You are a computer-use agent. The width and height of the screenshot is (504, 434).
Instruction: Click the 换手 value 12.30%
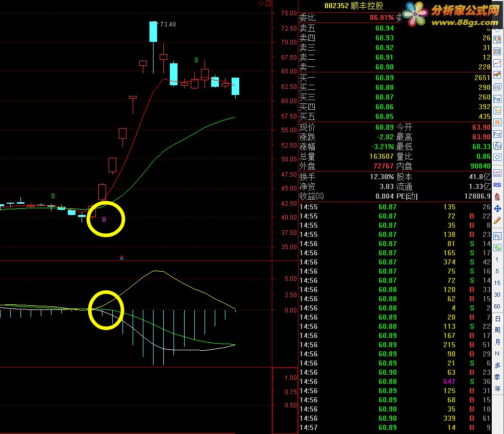(382, 177)
